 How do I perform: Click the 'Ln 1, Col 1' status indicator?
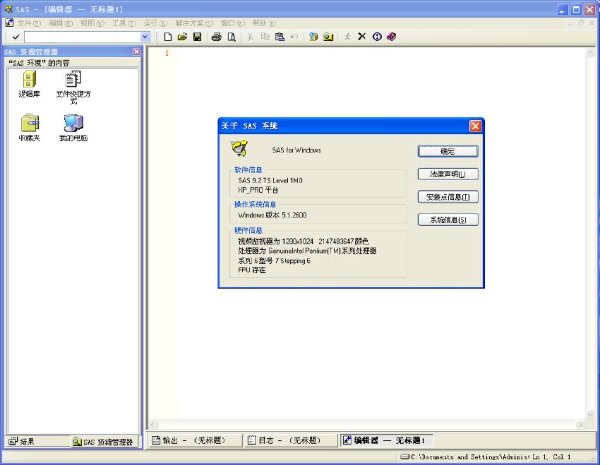pyautogui.click(x=552, y=457)
